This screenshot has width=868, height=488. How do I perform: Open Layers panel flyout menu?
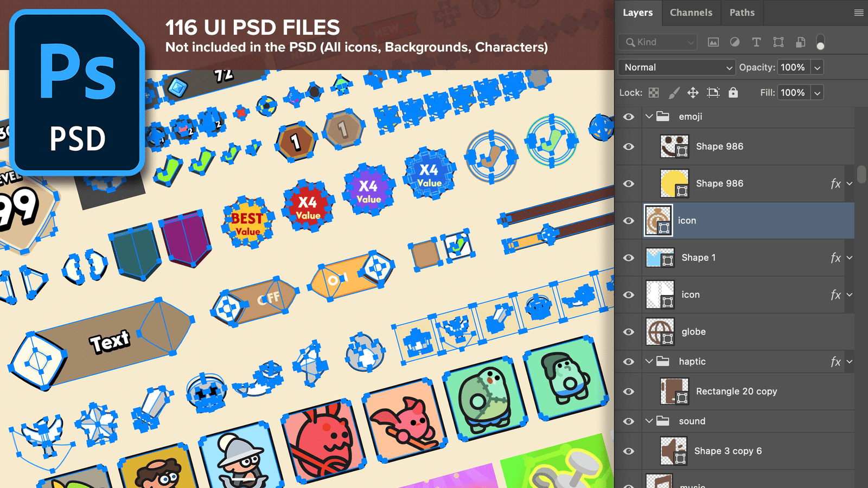tap(859, 12)
